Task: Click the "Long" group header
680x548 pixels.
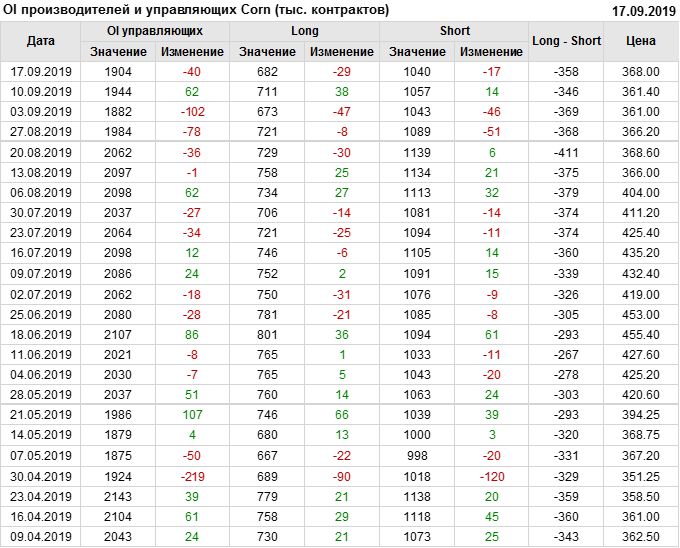Action: [x=305, y=31]
